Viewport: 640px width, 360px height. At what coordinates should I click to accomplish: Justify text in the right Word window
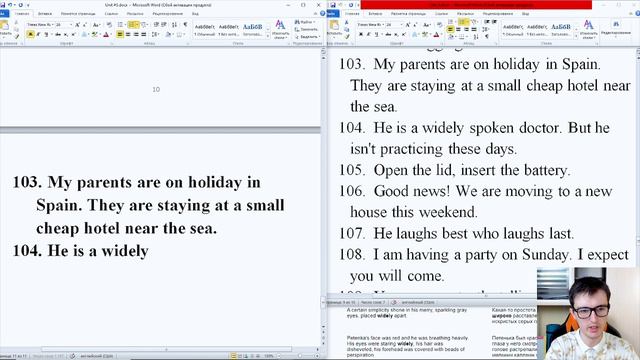click(x=474, y=29)
